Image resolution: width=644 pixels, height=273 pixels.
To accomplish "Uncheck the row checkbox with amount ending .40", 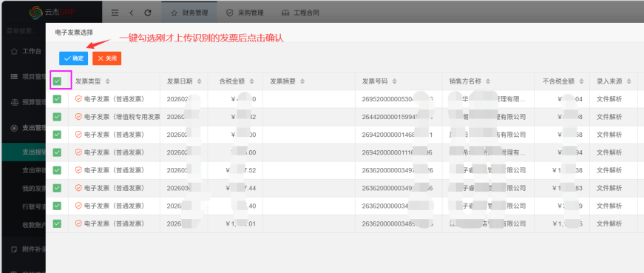I will (57, 206).
